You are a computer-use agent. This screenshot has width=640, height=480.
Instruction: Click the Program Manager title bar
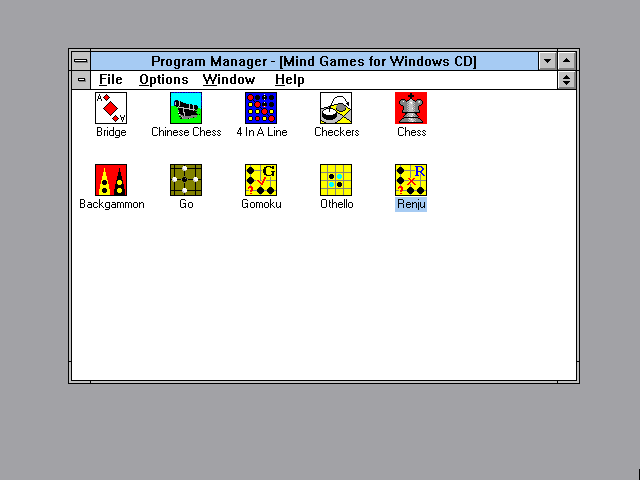click(314, 61)
